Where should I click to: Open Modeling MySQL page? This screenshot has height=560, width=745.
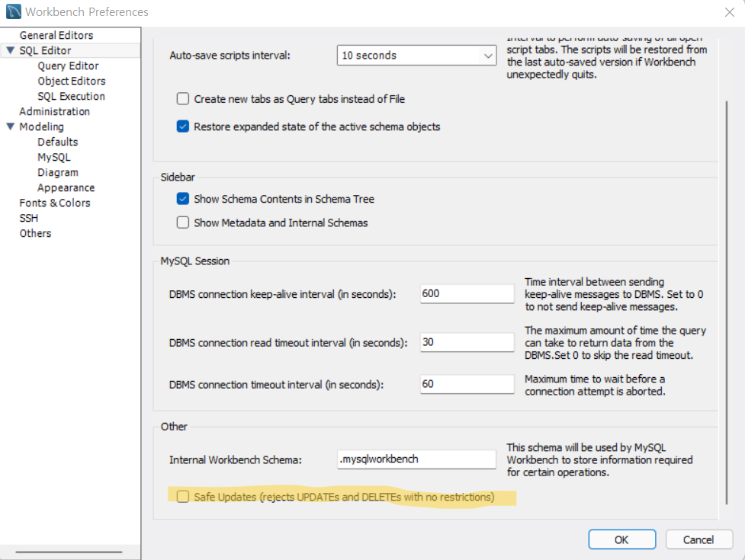tap(53, 157)
